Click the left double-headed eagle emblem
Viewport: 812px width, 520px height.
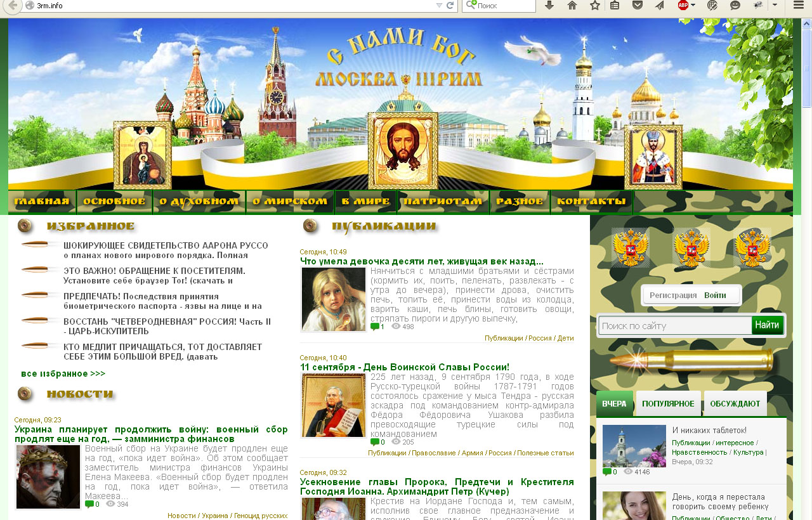tap(630, 247)
